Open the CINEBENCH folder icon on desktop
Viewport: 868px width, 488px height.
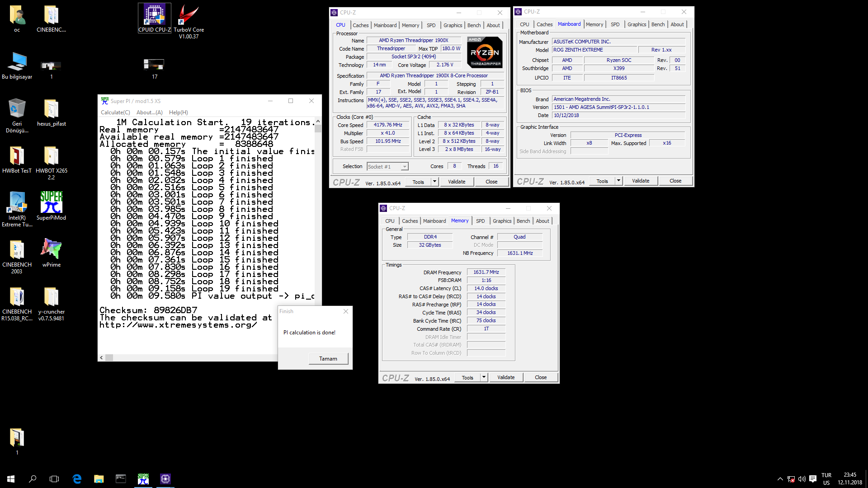[x=51, y=19]
